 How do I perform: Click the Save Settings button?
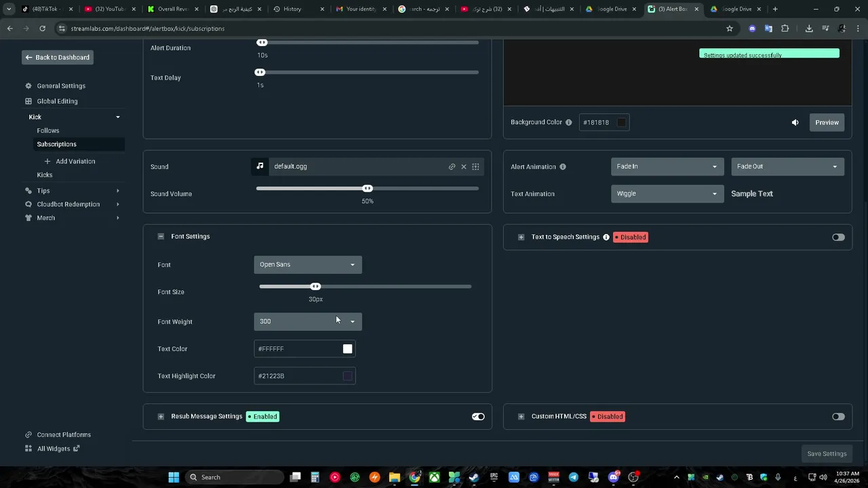point(827,454)
